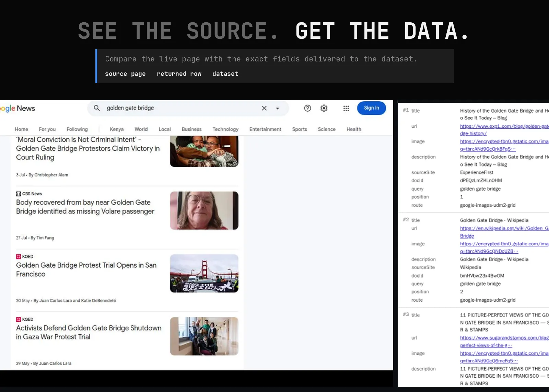Viewport: 549px width, 392px height.
Task: Select the World news tab
Action: (141, 129)
